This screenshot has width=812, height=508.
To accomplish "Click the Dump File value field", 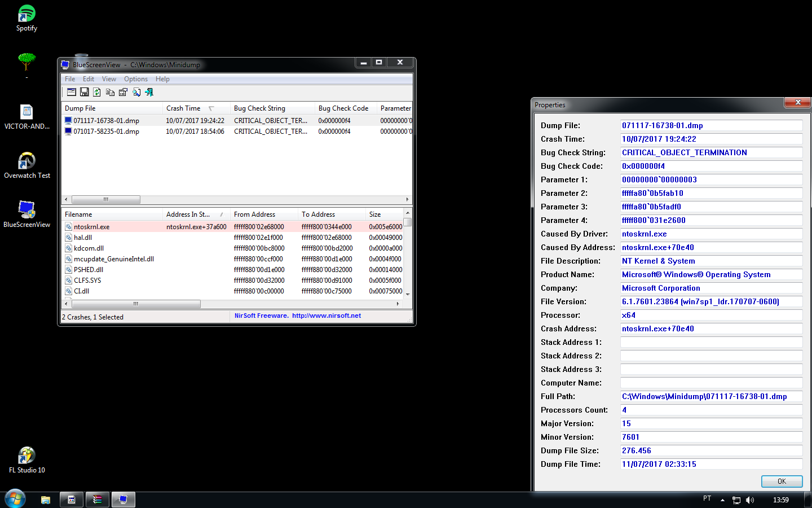I will point(711,125).
